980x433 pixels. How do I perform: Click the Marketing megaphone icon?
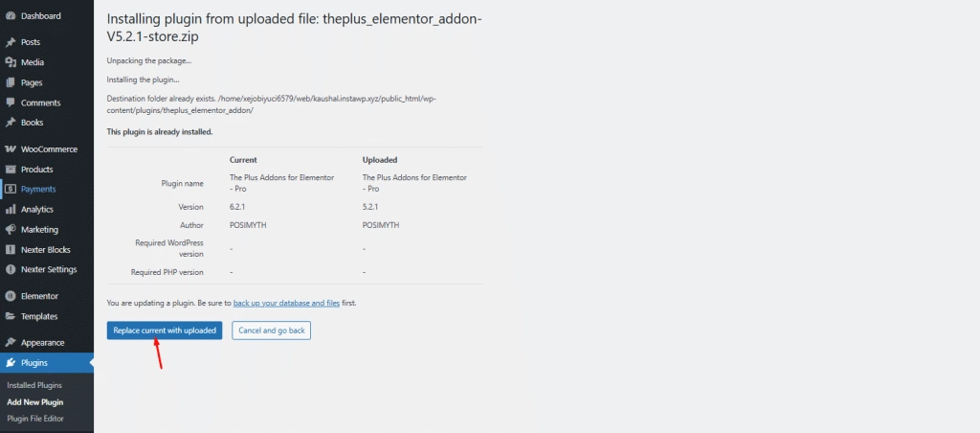(11, 230)
